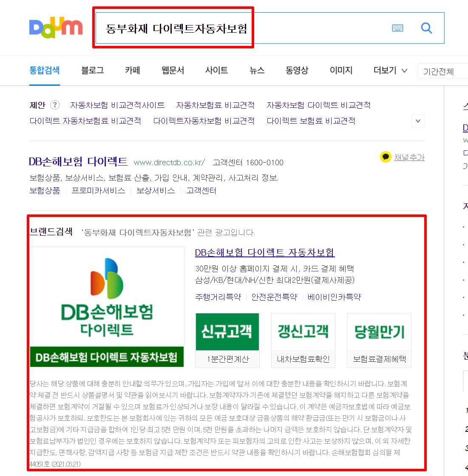Viewport: 468px width, 476px height.
Task: Expand the suggested search terms chevron
Action: [x=418, y=121]
